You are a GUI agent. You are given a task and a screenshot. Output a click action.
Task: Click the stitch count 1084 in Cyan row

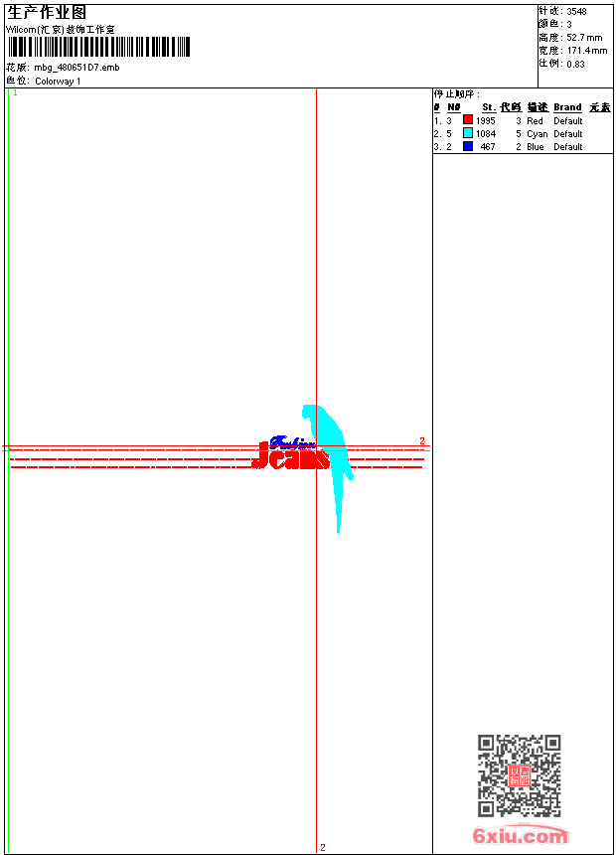[486, 134]
